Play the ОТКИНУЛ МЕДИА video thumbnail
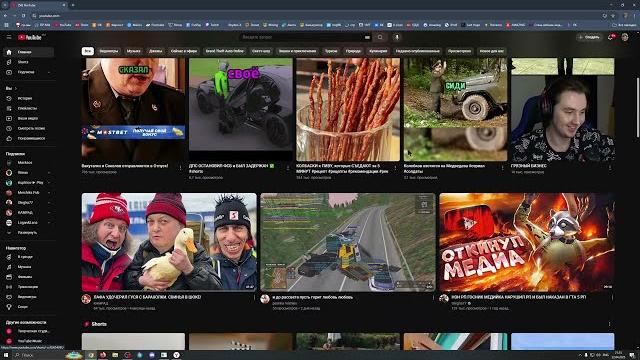640x360 pixels. [x=527, y=242]
